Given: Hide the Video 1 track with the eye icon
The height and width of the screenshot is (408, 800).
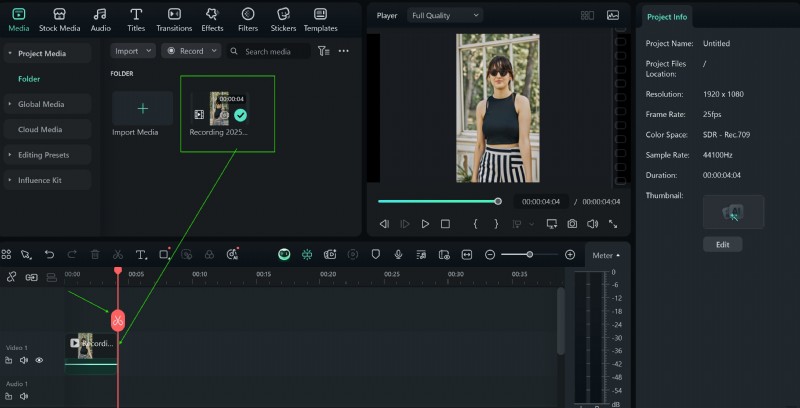Looking at the screenshot, I should click(39, 360).
